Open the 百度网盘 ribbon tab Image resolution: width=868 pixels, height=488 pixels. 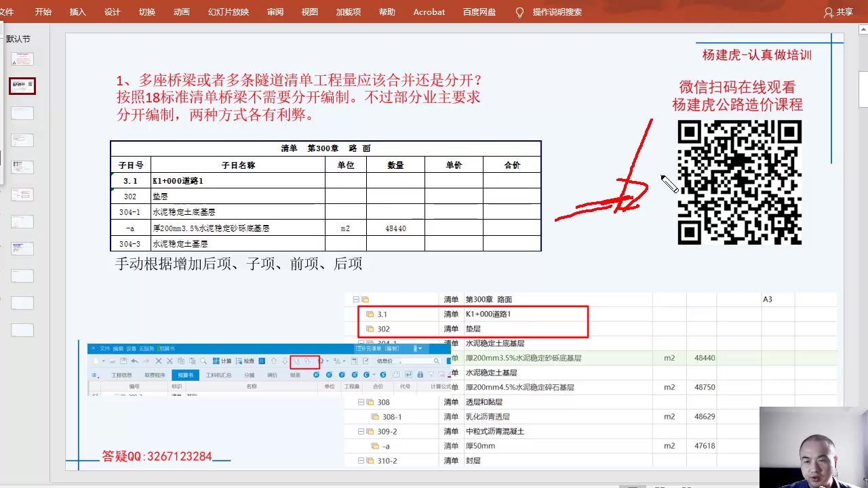[x=479, y=12]
